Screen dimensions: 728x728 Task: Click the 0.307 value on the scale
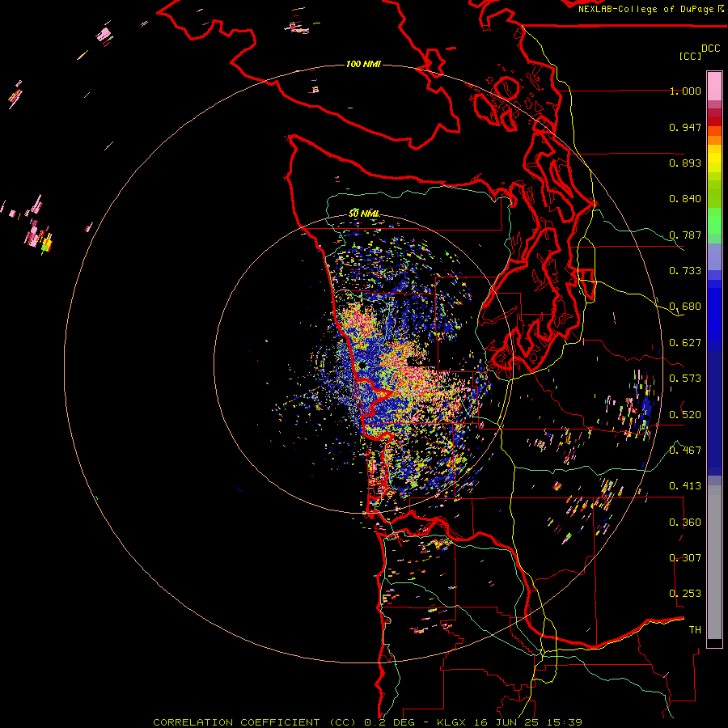point(685,558)
